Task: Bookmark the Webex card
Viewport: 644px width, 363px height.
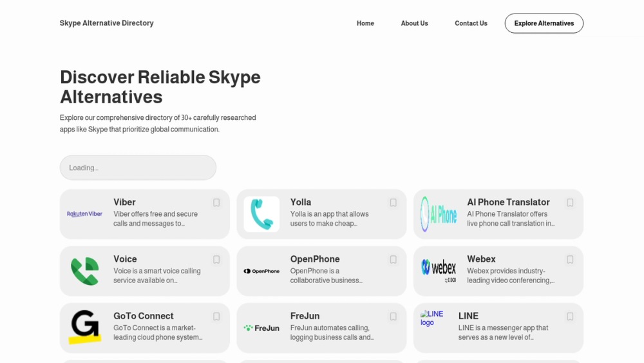Action: coord(570,259)
